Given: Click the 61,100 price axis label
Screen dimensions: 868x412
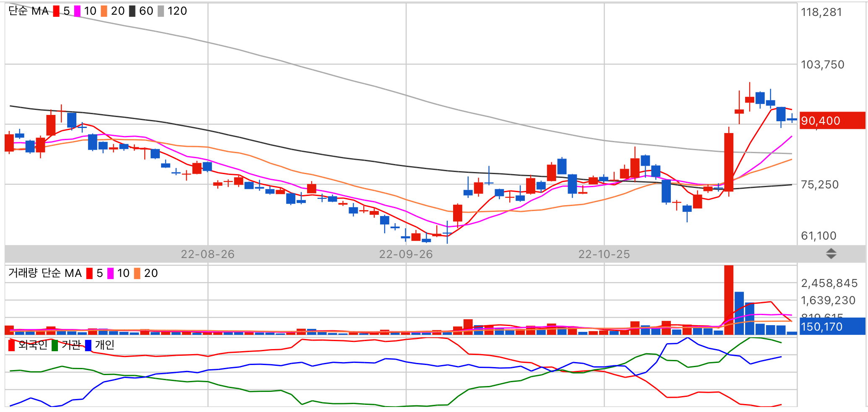Looking at the screenshot, I should [x=818, y=236].
